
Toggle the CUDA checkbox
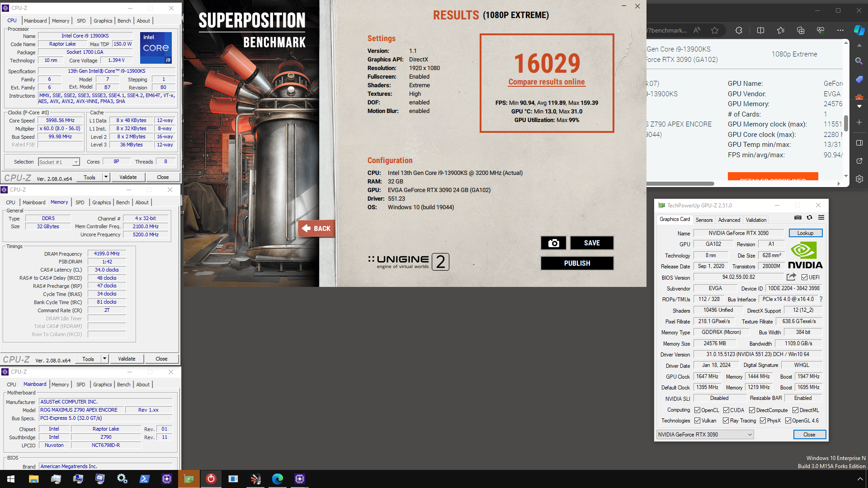click(726, 410)
